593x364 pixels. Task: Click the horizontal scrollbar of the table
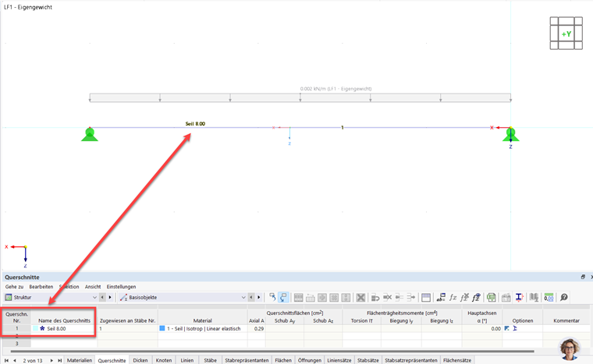272,352
